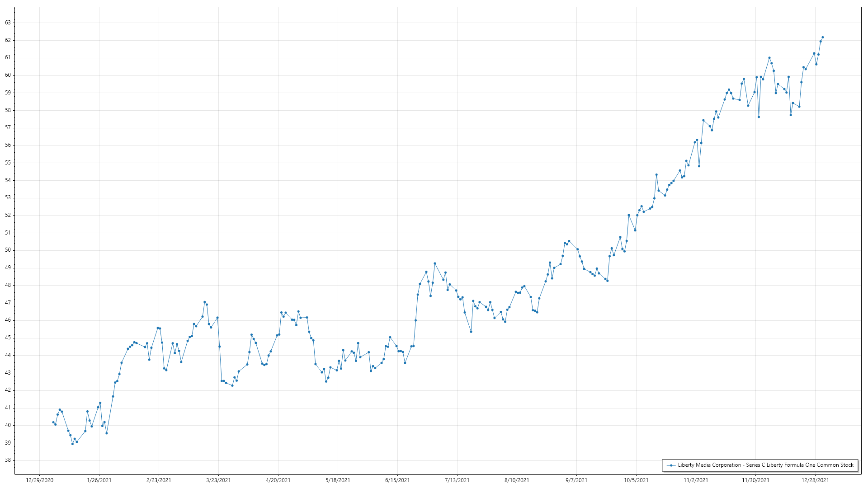Click the 12/28/2021 x-axis date label
This screenshot has height=488, width=868.
pos(815,480)
